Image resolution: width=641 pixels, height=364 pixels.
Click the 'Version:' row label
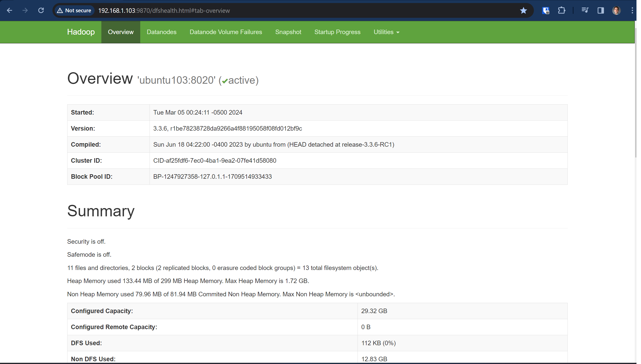point(83,129)
